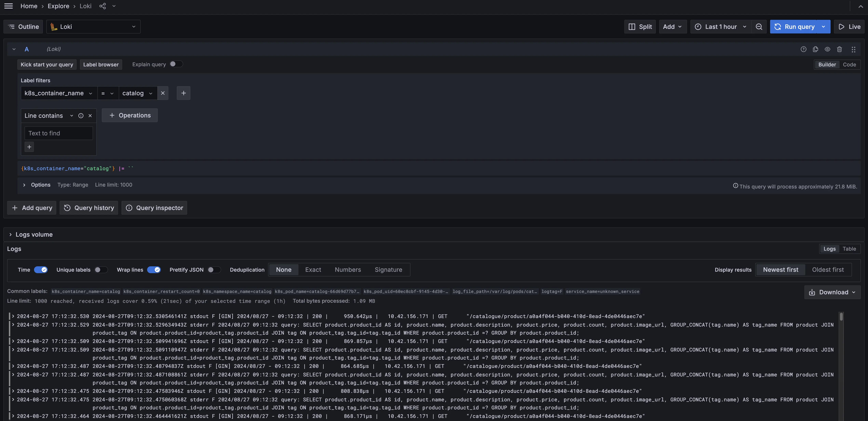This screenshot has width=868, height=421.
Task: Click the Text to find input field
Action: pos(59,133)
